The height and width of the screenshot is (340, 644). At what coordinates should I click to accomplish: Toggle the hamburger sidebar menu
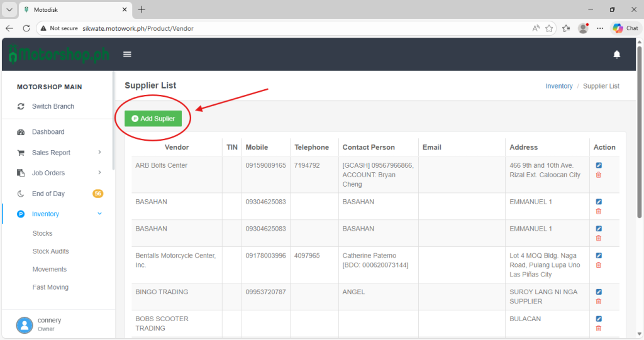(x=127, y=55)
